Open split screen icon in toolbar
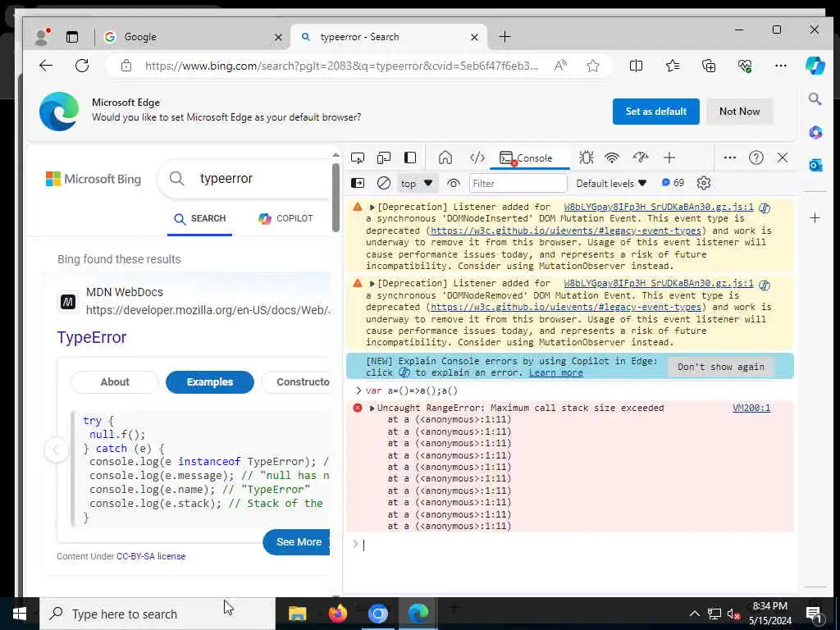 pos(636,66)
